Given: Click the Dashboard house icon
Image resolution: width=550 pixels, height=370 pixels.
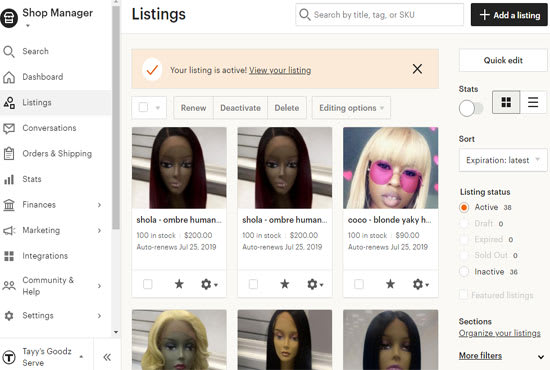Looking at the screenshot, I should click(x=9, y=77).
